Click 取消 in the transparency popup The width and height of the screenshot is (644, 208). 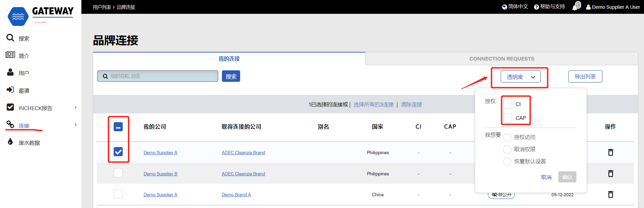(546, 177)
